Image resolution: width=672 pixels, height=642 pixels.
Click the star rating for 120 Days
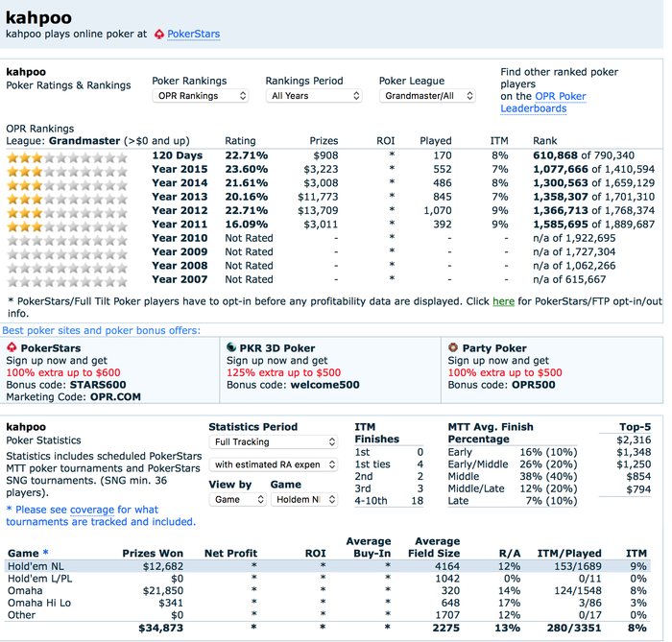[x=66, y=155]
